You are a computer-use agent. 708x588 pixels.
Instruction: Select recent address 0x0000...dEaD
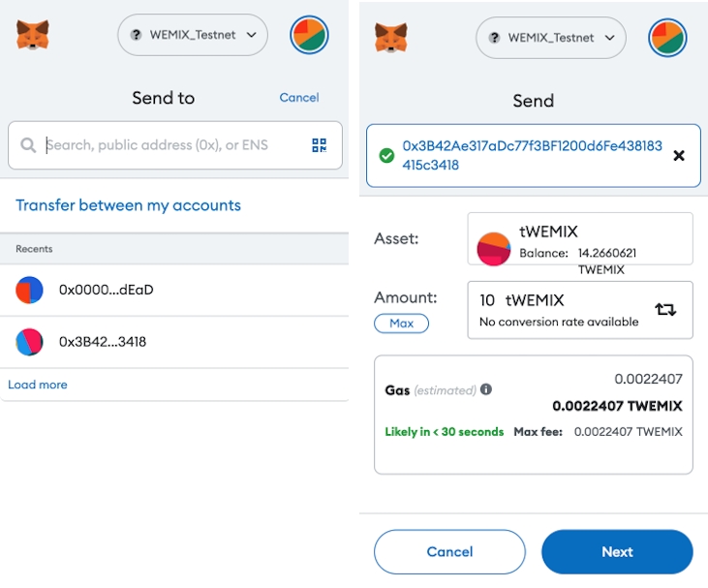coord(174,290)
